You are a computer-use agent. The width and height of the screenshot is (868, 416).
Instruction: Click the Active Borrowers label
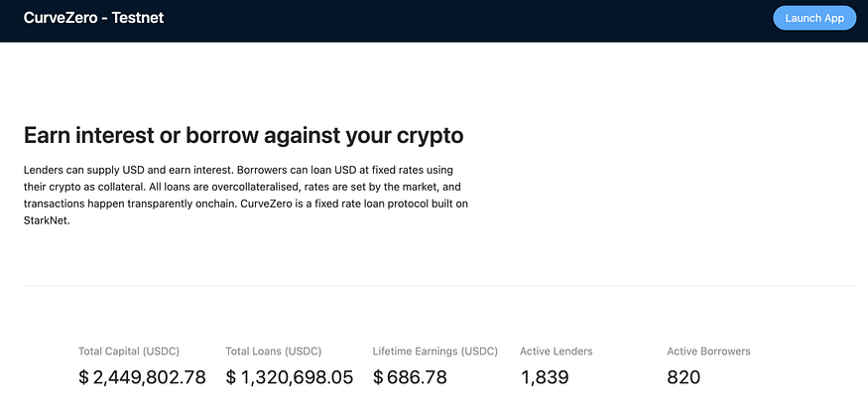[x=708, y=351]
